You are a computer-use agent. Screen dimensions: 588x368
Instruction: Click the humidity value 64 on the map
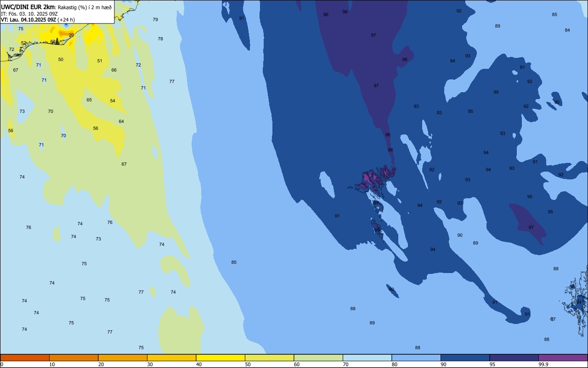[x=121, y=122]
